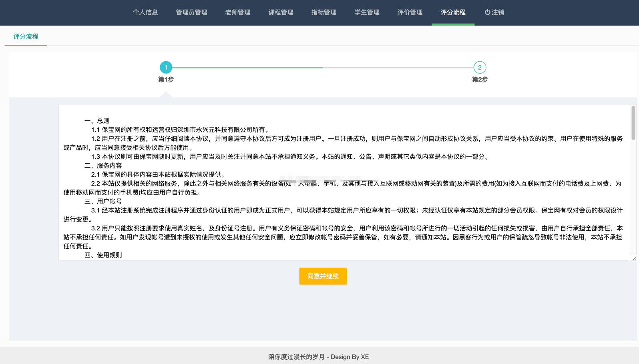This screenshot has width=639, height=364.
Task: Click the heading 三、用户帐号
Action: coord(103,202)
